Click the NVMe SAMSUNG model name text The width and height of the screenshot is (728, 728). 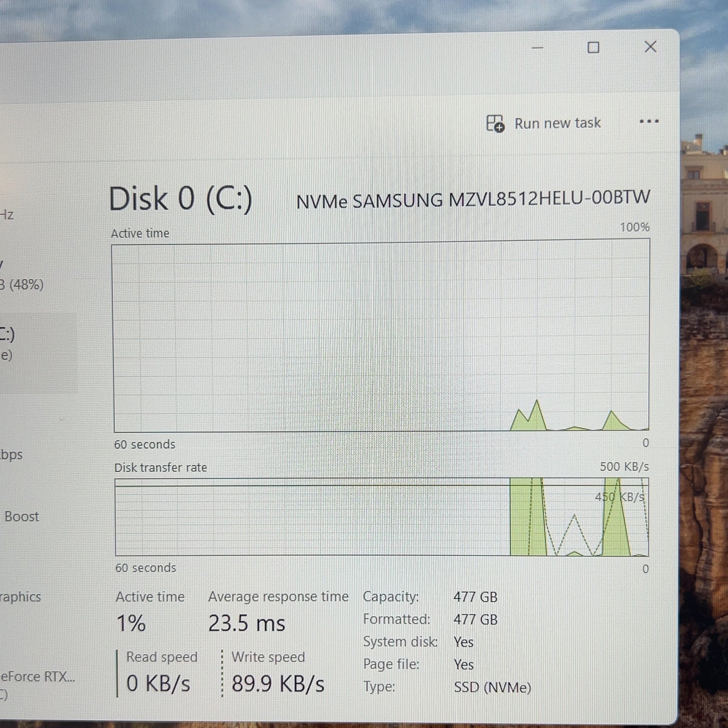pyautogui.click(x=473, y=199)
